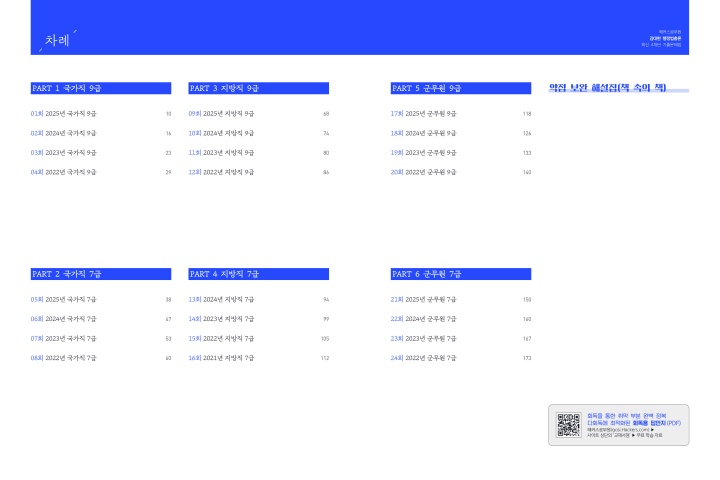Image resolution: width=720 pixels, height=480 pixels.
Task: Click the QR code image
Action: coord(568,425)
